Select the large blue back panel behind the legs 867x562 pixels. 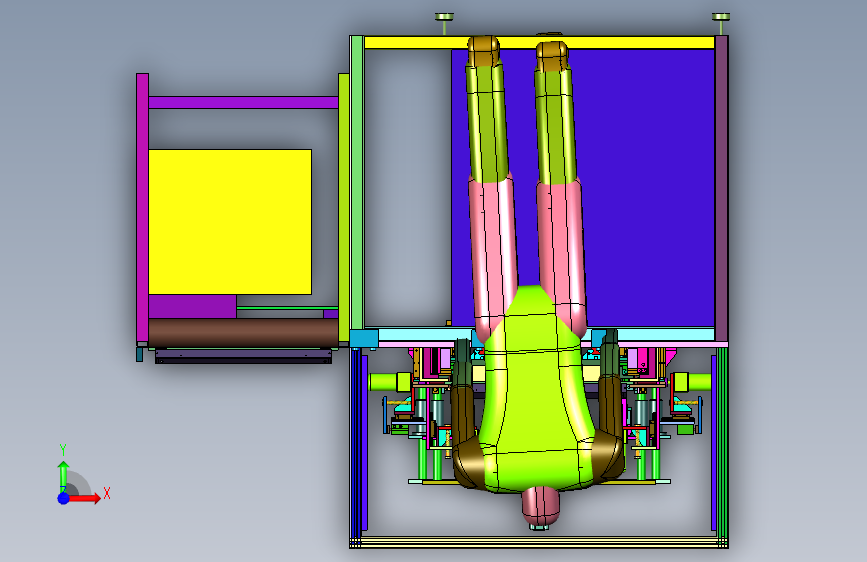point(650,188)
